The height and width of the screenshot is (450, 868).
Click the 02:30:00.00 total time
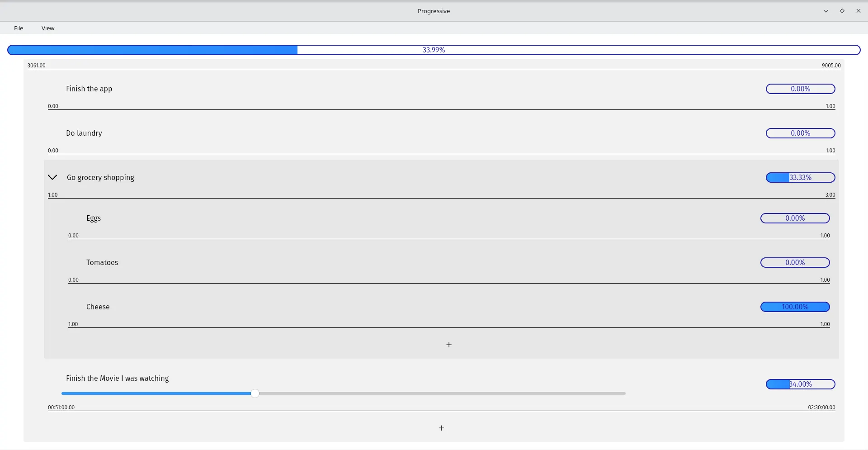click(x=821, y=407)
